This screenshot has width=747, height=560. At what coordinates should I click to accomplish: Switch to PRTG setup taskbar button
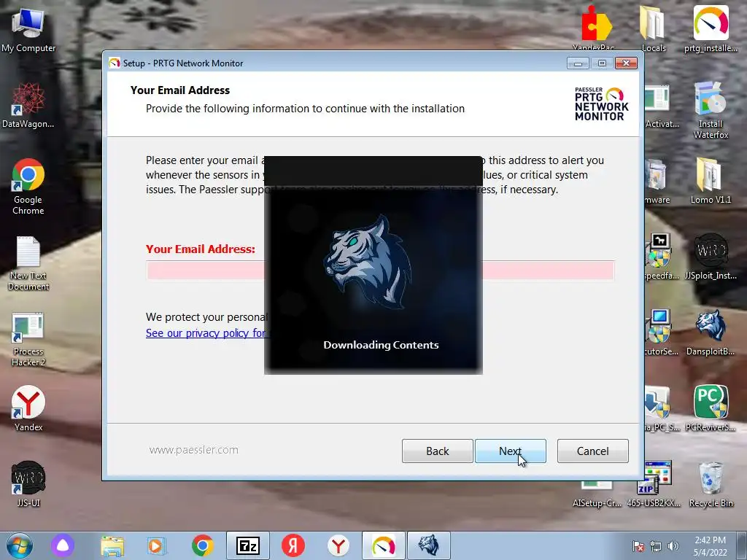(x=384, y=545)
